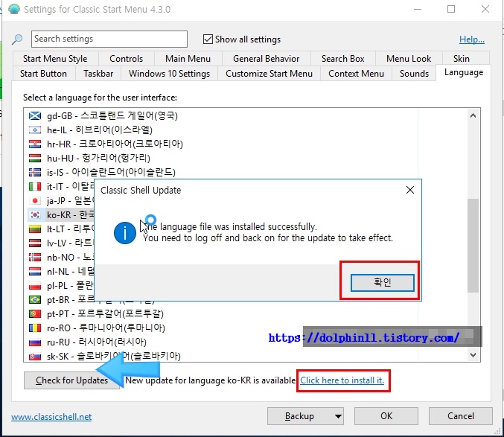Image resolution: width=504 pixels, height=437 pixels.
Task: Click the 확인 confirm button
Action: pyautogui.click(x=382, y=283)
